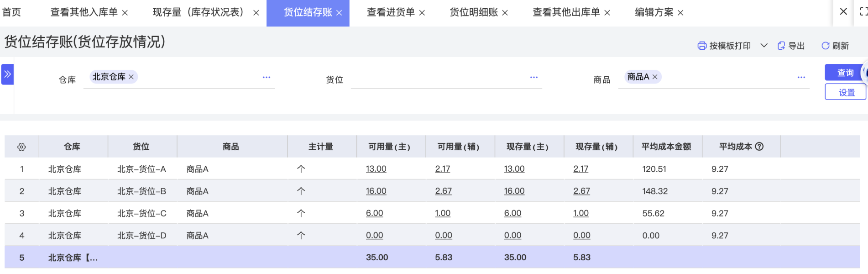
Task: Expand the left sidebar with double-arrow
Action: coord(7,74)
